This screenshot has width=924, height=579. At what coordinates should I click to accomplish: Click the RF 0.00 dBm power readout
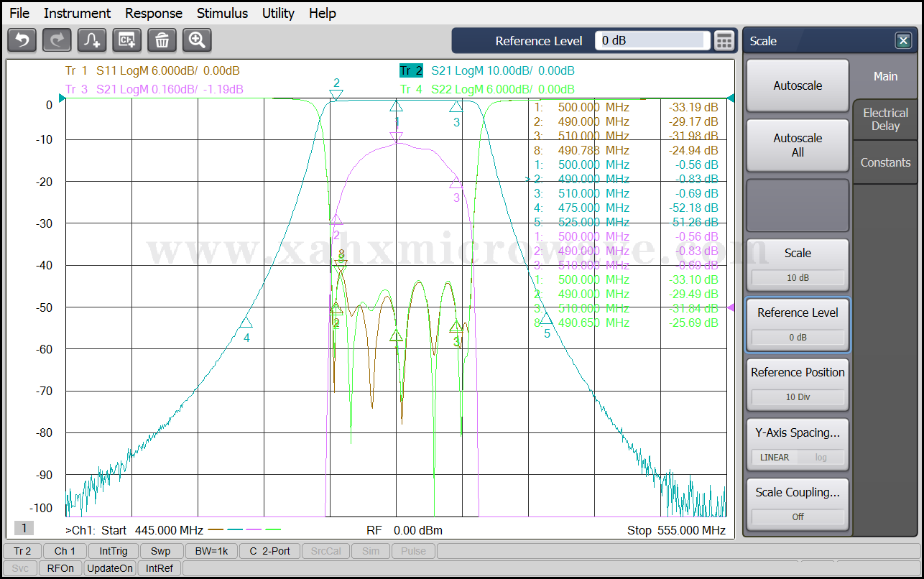pyautogui.click(x=405, y=531)
